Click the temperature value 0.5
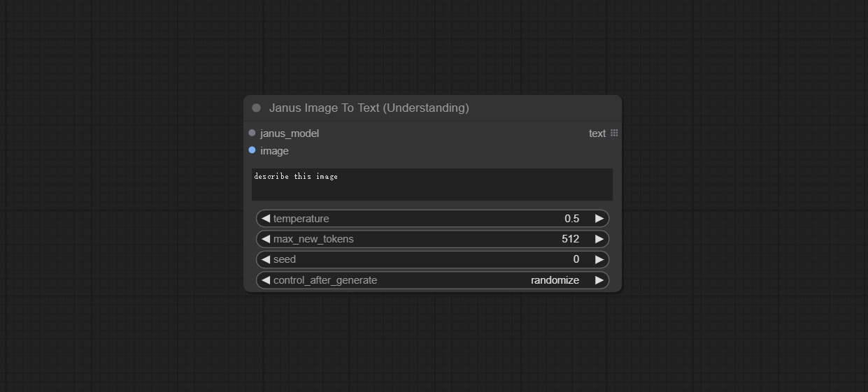 click(572, 219)
